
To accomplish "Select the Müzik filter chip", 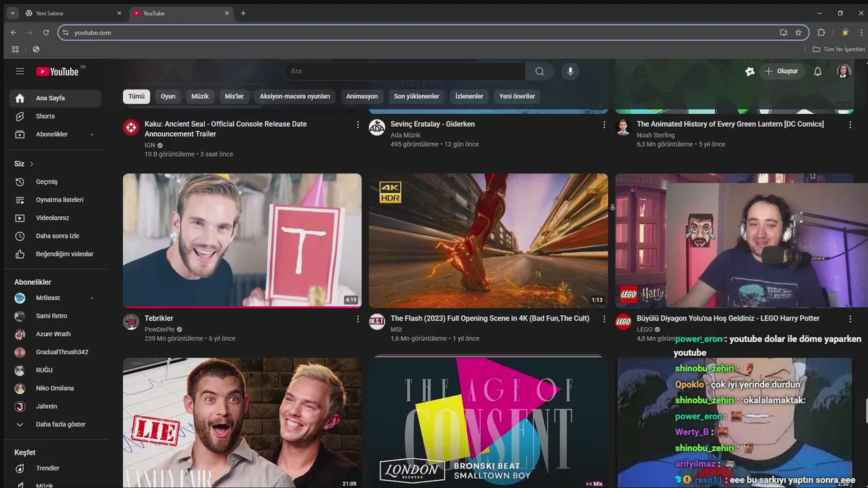I will click(x=200, y=96).
